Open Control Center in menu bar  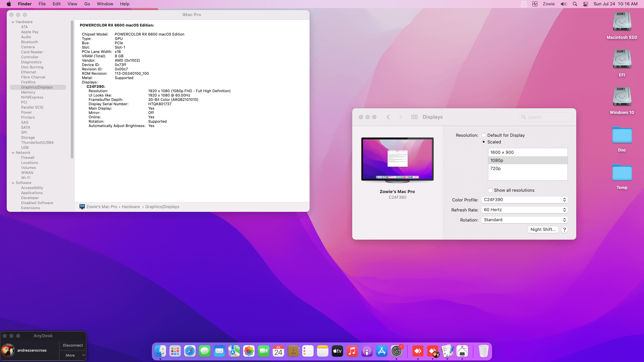point(586,4)
